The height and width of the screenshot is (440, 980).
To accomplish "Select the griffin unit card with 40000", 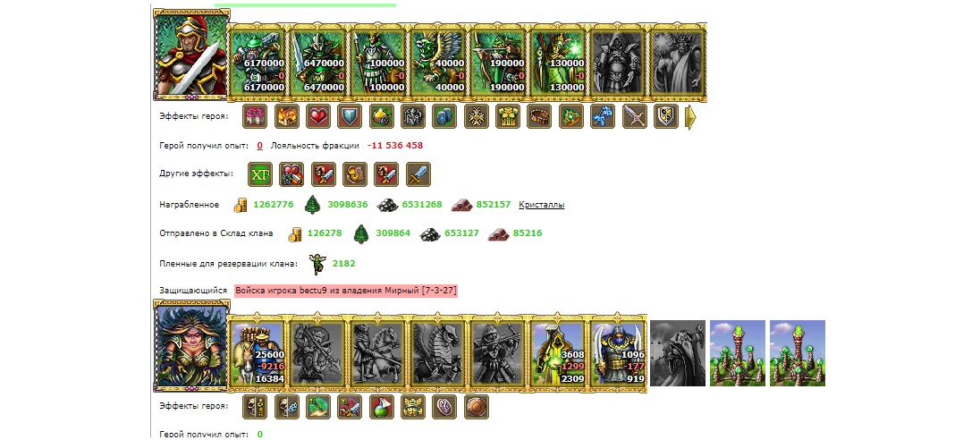I will 439,62.
